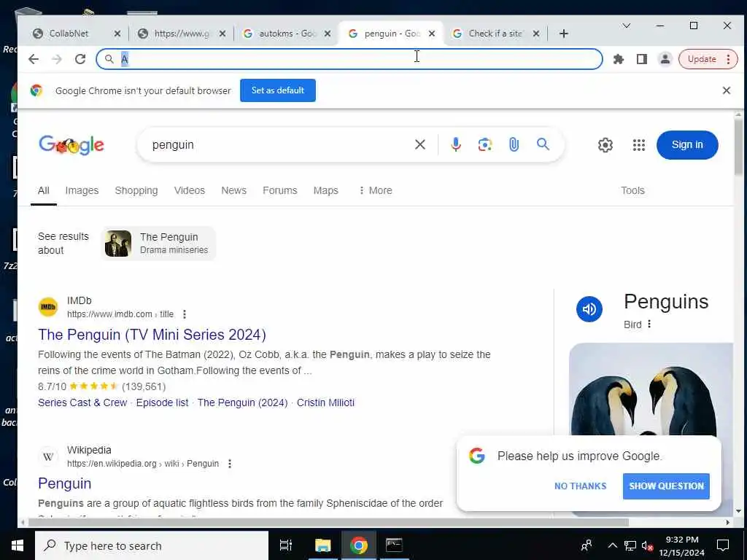Close the Check if a site tab
Screen dimensions: 747x560
536,34
